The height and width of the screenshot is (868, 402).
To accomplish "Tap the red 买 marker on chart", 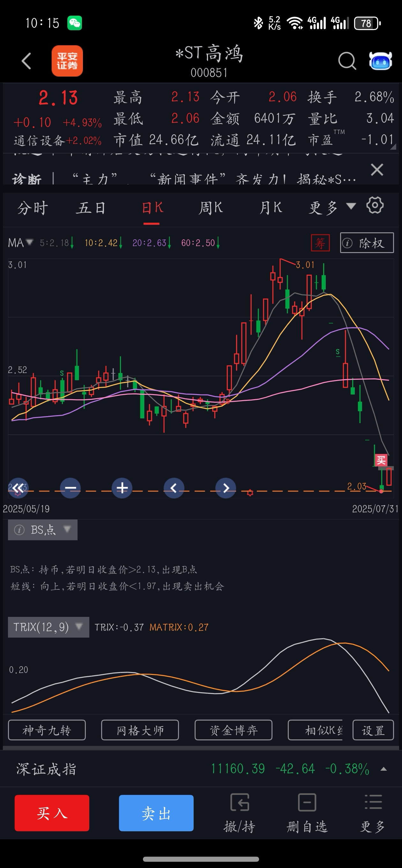I will 381,460.
